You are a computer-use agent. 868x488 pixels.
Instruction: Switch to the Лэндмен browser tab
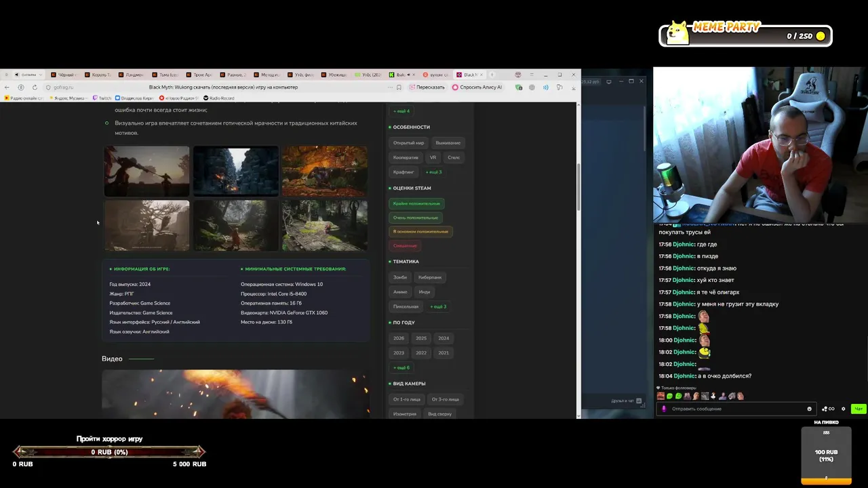[x=133, y=75]
